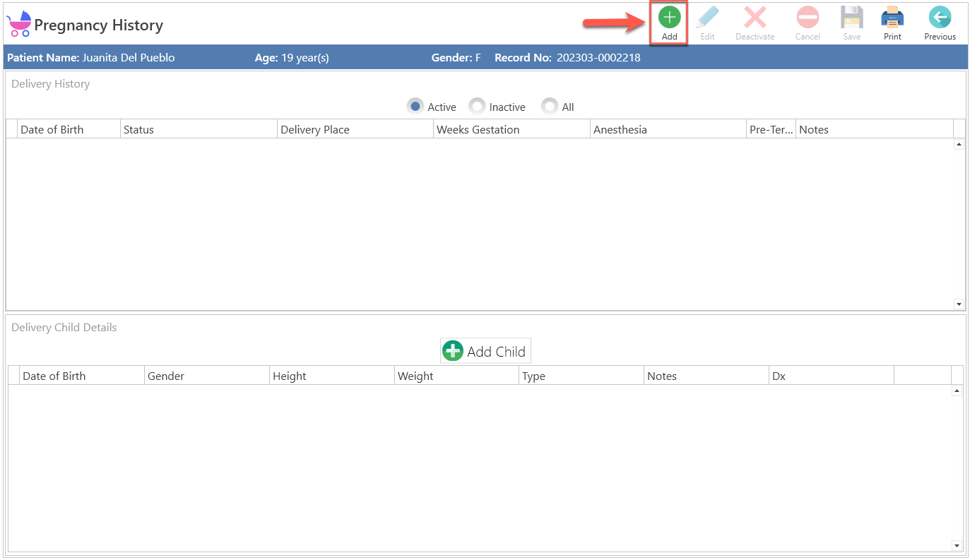Click the Cancel toolbar icon
Viewport: 970px width, 560px height.
[x=808, y=17]
